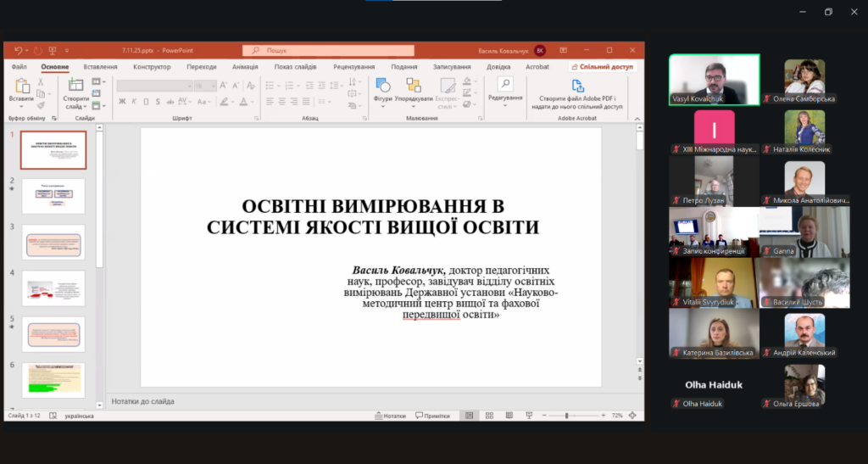
Task: Toggle the Comments (Примітки) pane
Action: tap(432, 416)
